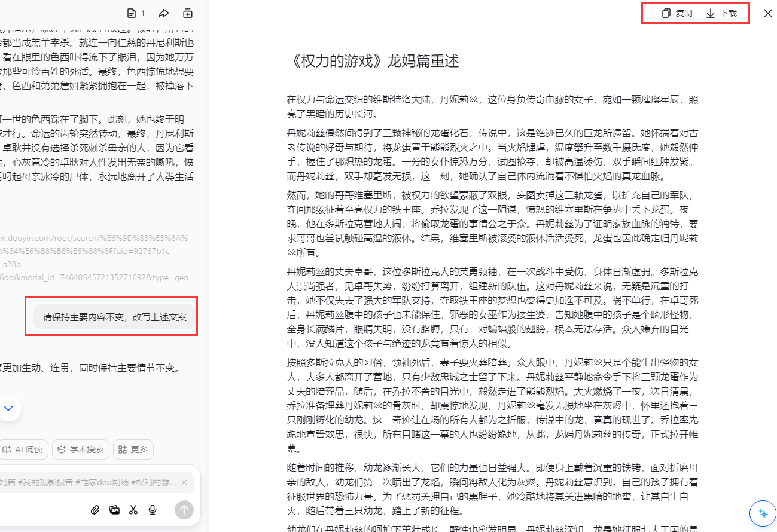This screenshot has width=777, height=532.
Task: Copy the document with 复制
Action: (x=677, y=13)
